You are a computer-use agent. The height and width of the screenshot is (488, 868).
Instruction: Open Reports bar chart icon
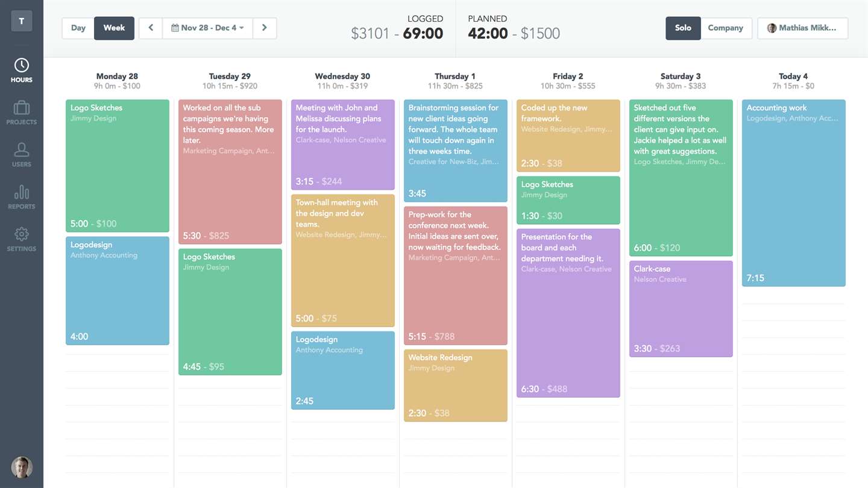click(22, 193)
